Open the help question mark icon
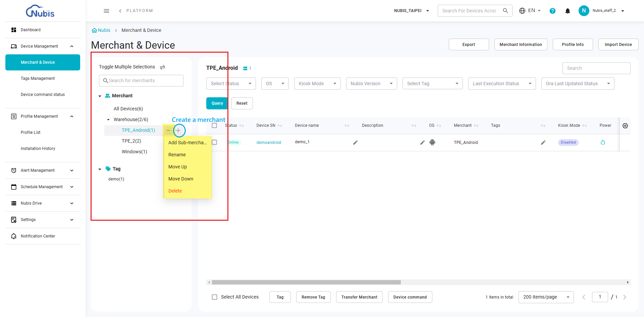The height and width of the screenshot is (317, 644). coord(552,11)
